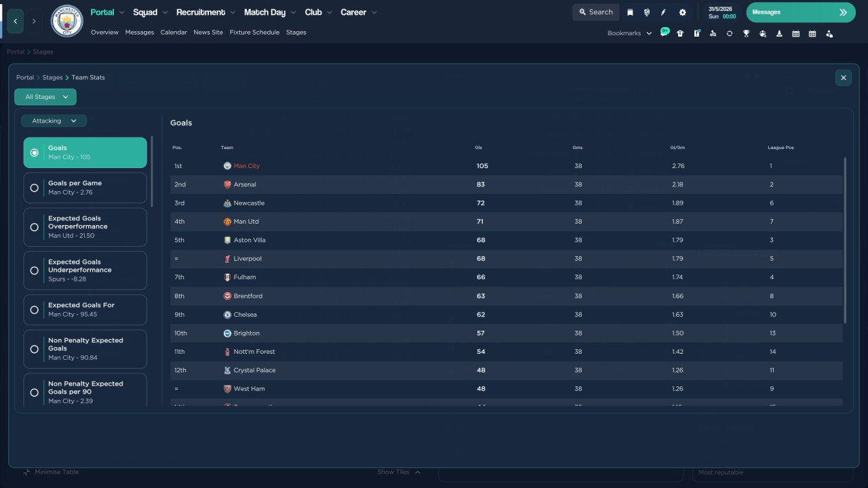
Task: Click the Chelsea club crest
Action: coord(227,314)
